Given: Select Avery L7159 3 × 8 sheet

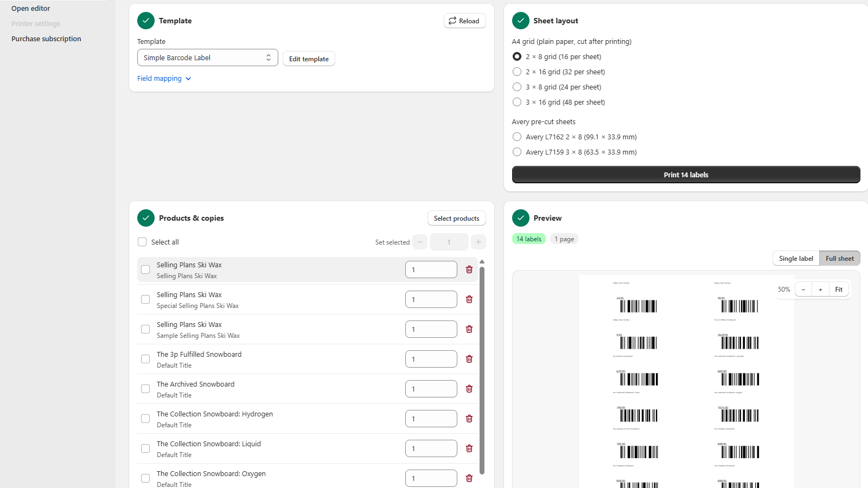Looking at the screenshot, I should 517,152.
